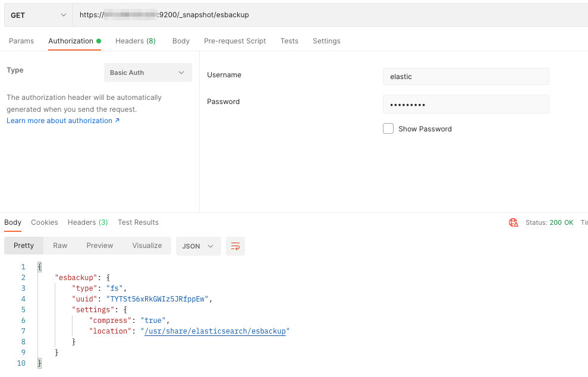Switch response view to Raw
The height and width of the screenshot is (377, 588).
pos(59,246)
